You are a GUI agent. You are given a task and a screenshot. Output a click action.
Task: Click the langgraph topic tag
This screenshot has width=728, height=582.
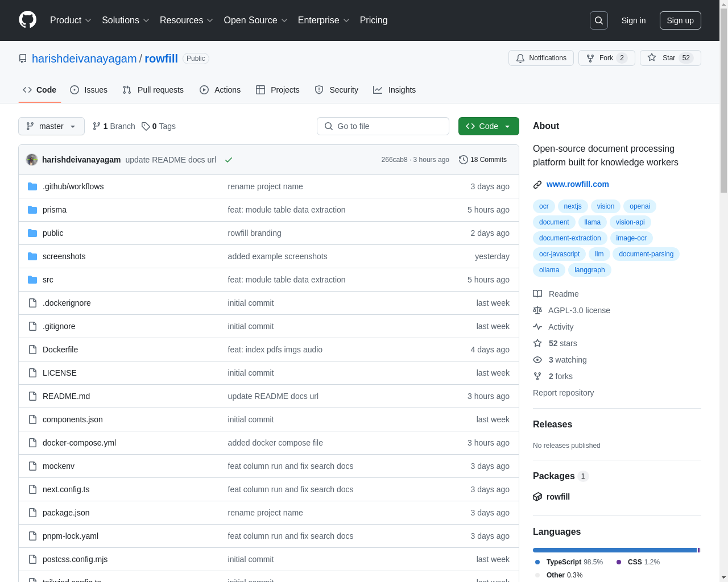point(589,270)
